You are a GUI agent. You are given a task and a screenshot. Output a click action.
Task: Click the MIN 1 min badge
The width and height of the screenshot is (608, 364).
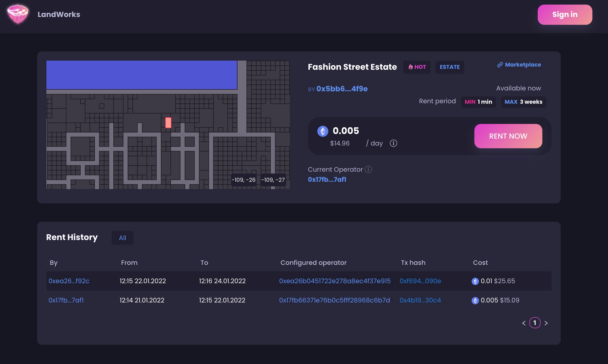point(478,102)
